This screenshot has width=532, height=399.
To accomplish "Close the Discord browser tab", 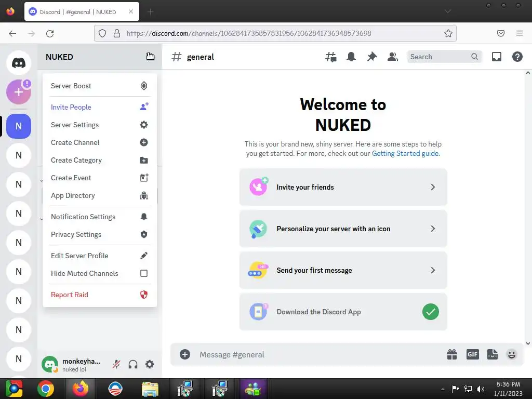I will (131, 11).
